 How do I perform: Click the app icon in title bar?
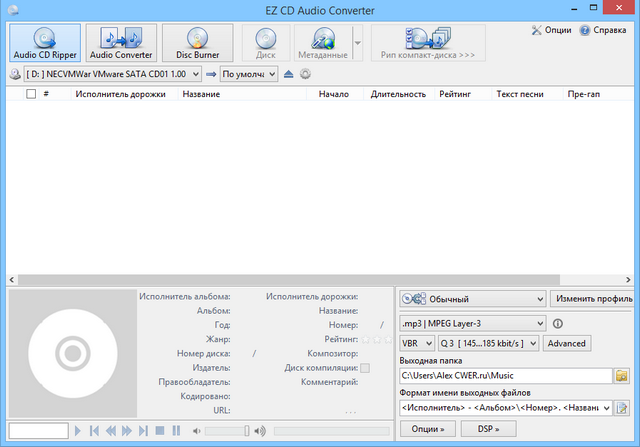pyautogui.click(x=13, y=10)
